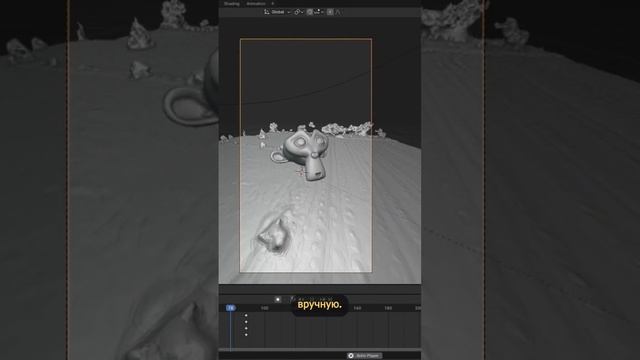The image size is (640, 360).
Task: Select the bottom keyframe diamond in timeline
Action: 246,335
